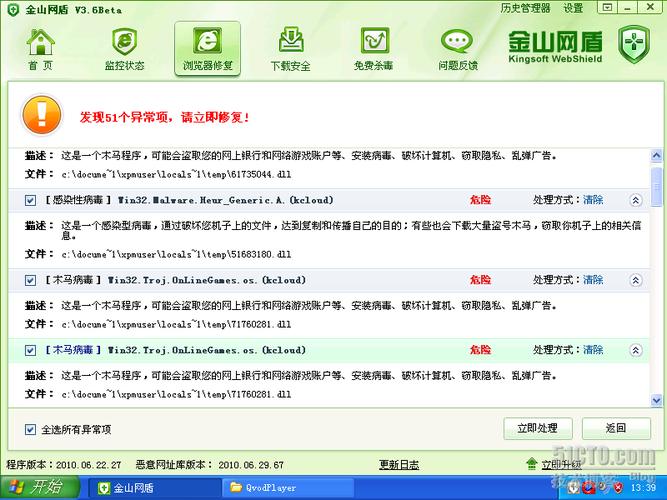Screen dimensions: 667x500
Task: Click 恶意网址库版本 2010.06.29.67 status text
Action: (210, 465)
